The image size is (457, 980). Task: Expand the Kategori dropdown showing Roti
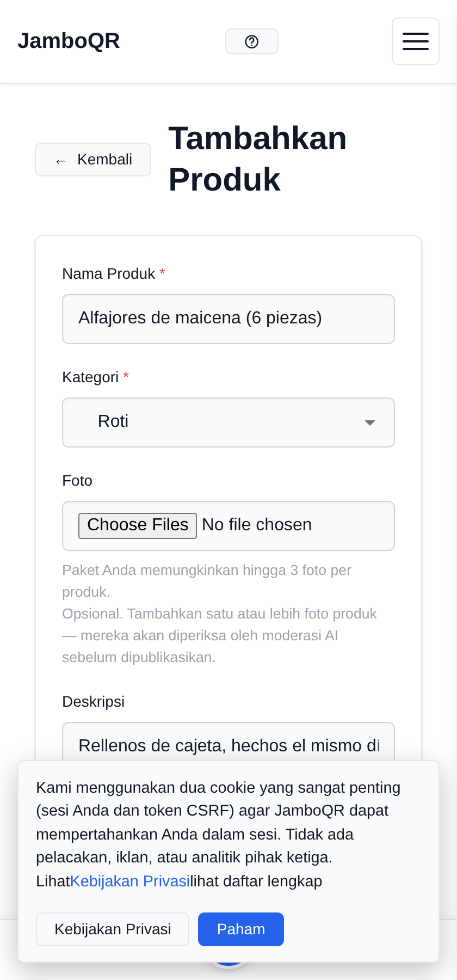(x=228, y=422)
